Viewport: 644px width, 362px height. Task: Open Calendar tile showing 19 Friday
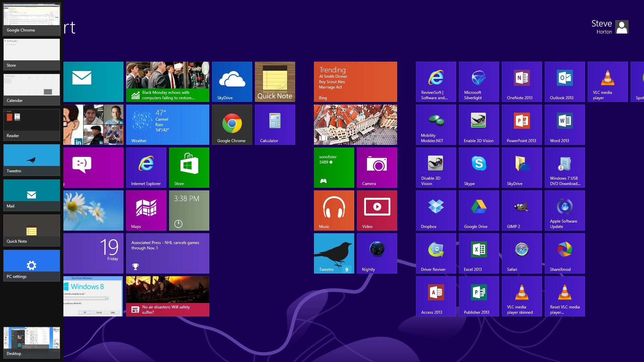(x=93, y=253)
